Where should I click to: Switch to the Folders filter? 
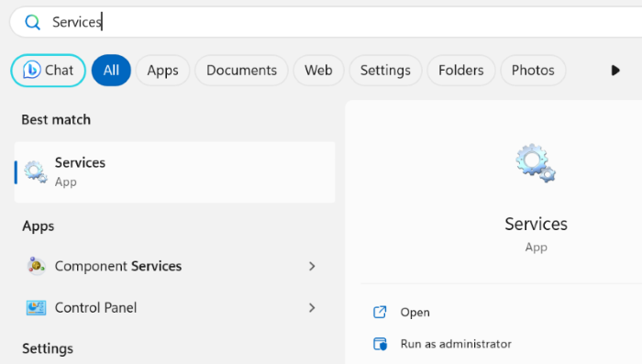tap(461, 71)
